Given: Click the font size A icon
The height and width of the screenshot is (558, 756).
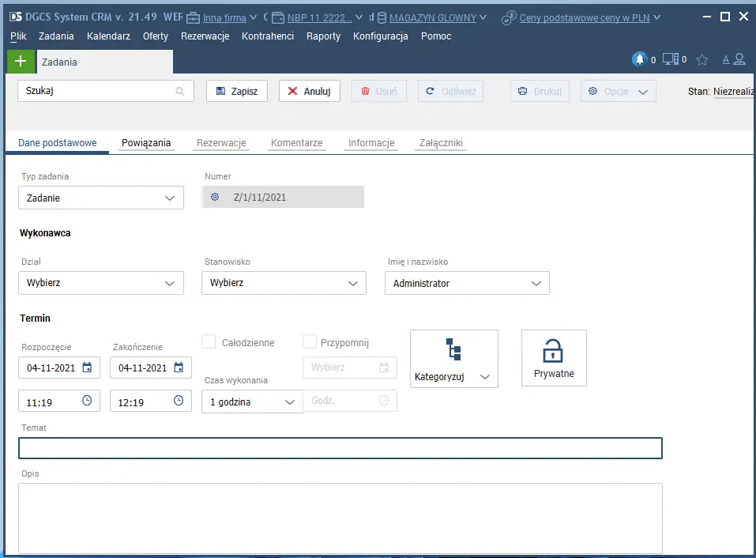Looking at the screenshot, I should point(726,60).
